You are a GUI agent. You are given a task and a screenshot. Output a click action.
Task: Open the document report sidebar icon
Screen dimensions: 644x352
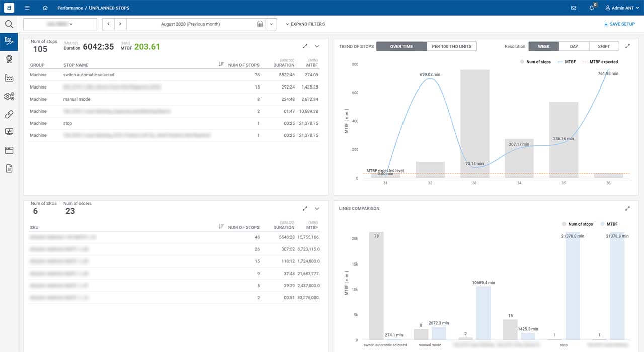click(x=9, y=168)
